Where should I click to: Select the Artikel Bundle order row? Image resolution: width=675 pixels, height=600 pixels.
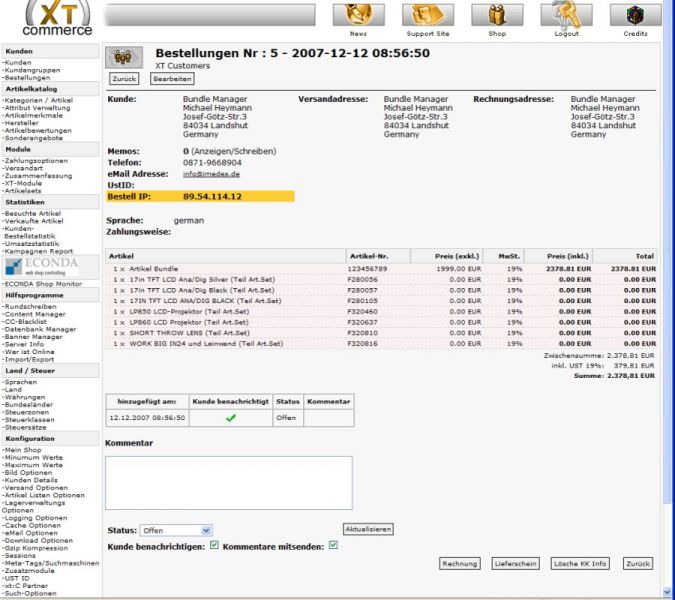[x=381, y=269]
